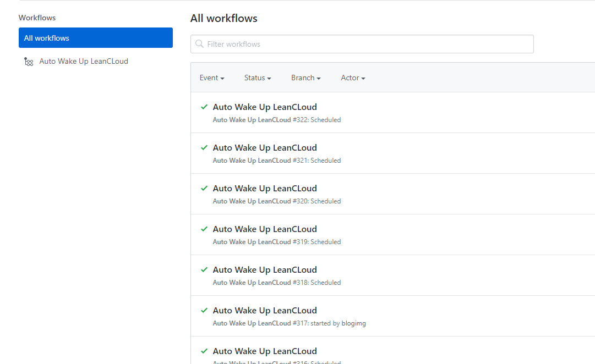Click success checkmark for run #321

point(204,147)
